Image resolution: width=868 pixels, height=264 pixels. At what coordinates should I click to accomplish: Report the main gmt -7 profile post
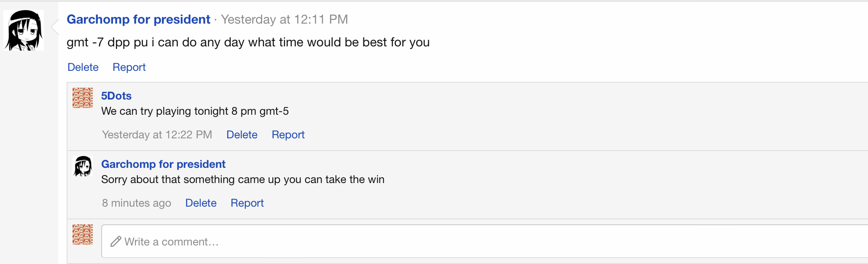[x=129, y=67]
